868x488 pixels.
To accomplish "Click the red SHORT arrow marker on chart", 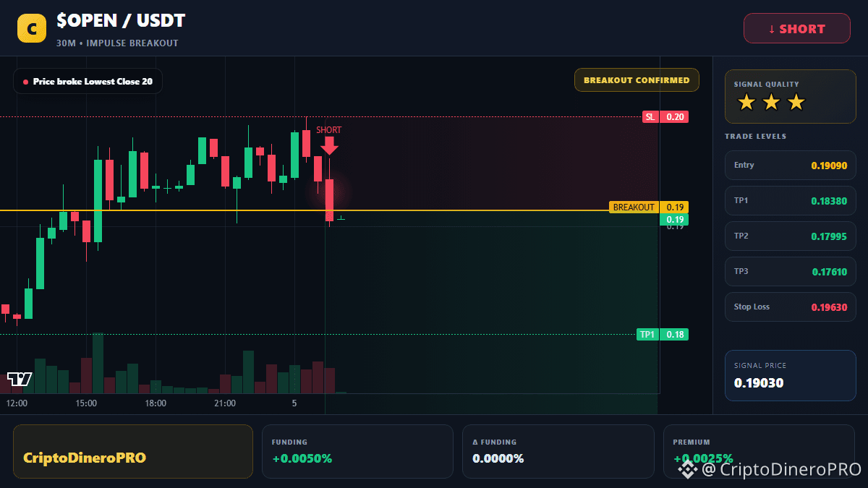I will tap(329, 145).
